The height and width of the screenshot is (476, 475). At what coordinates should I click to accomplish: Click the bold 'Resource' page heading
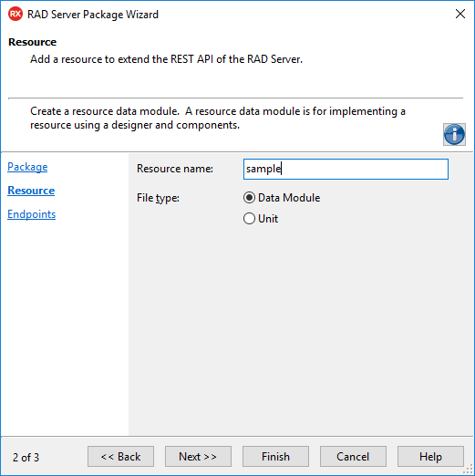pyautogui.click(x=33, y=42)
